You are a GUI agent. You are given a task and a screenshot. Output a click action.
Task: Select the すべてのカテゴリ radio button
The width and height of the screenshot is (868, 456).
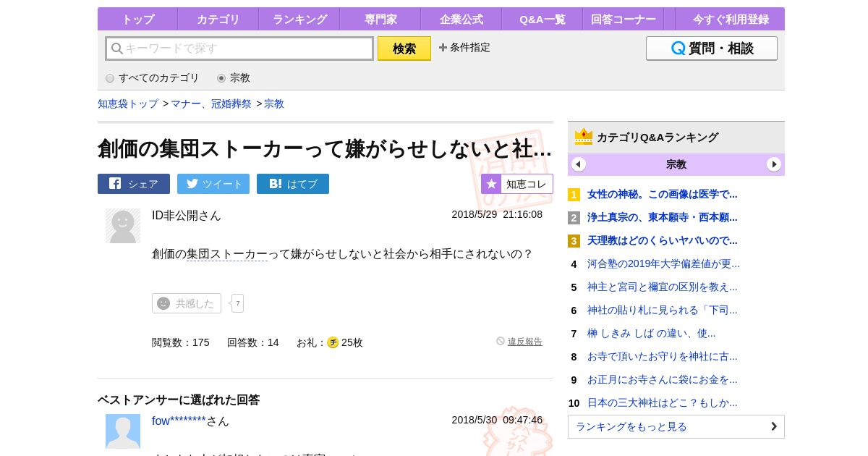(110, 78)
